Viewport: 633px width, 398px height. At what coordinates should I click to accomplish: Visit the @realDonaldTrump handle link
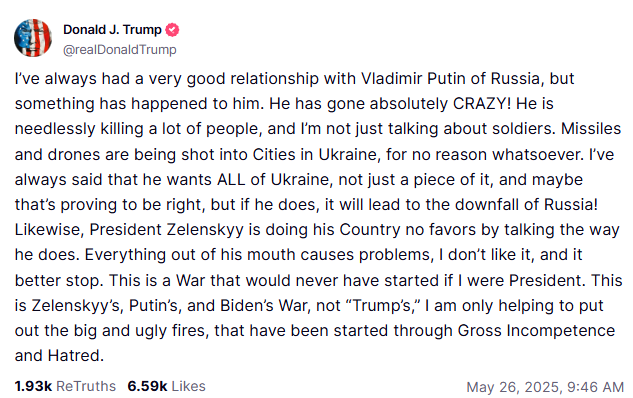pyautogui.click(x=119, y=50)
